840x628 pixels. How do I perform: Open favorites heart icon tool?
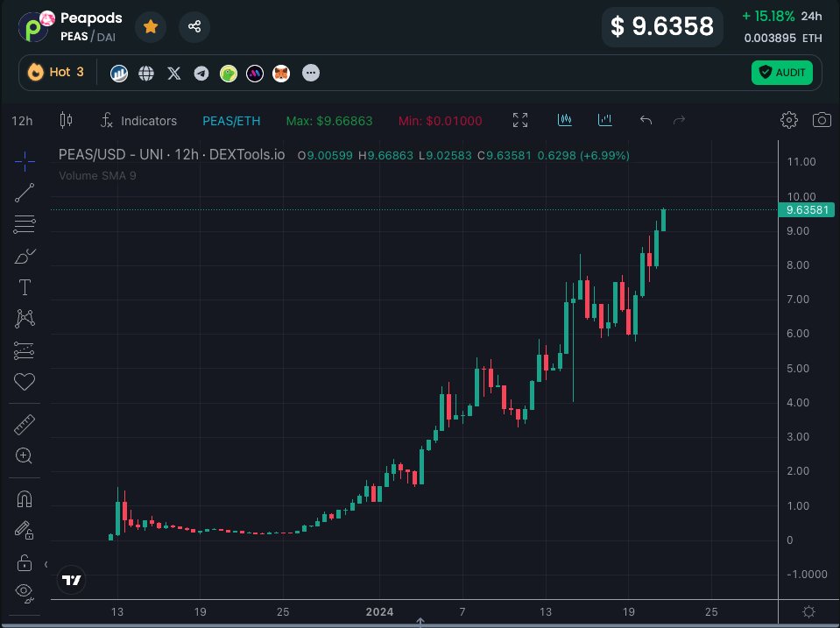[x=25, y=382]
